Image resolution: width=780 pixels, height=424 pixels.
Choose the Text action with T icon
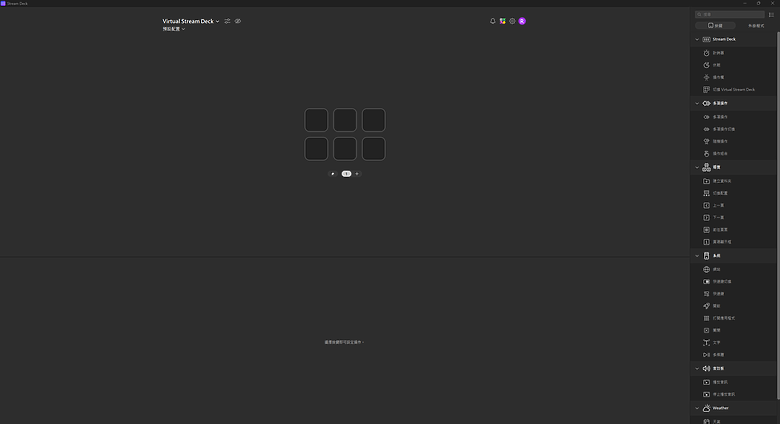[x=734, y=342]
